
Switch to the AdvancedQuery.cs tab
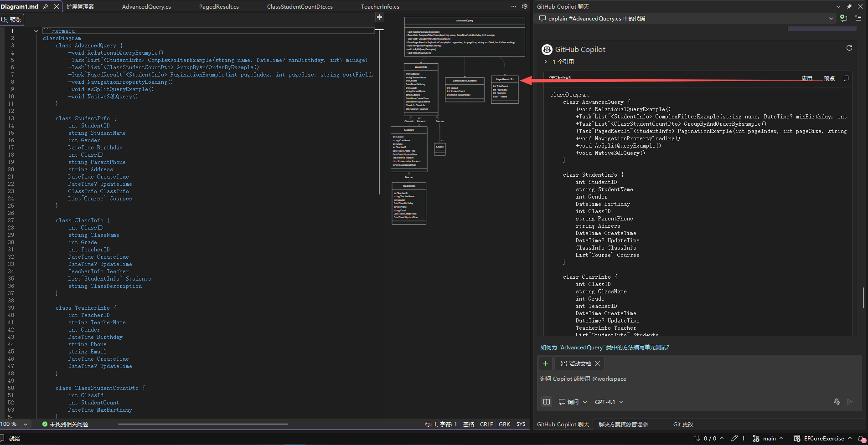[146, 6]
